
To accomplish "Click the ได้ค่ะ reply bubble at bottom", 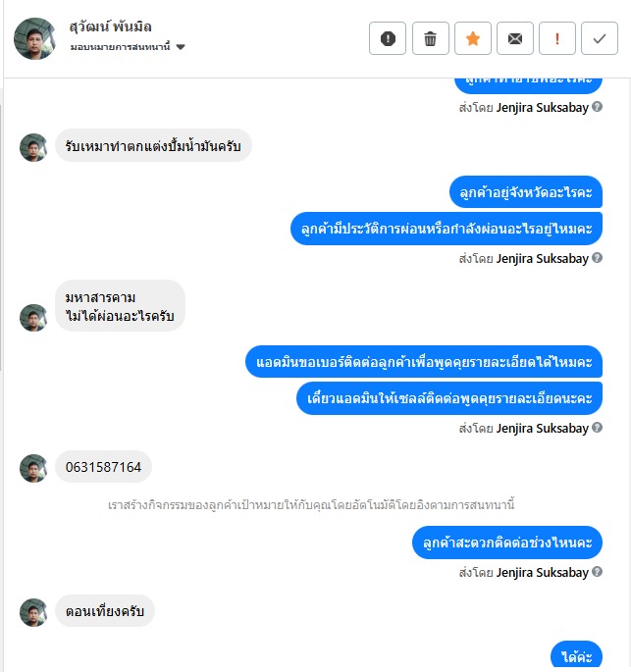I will pos(577,655).
